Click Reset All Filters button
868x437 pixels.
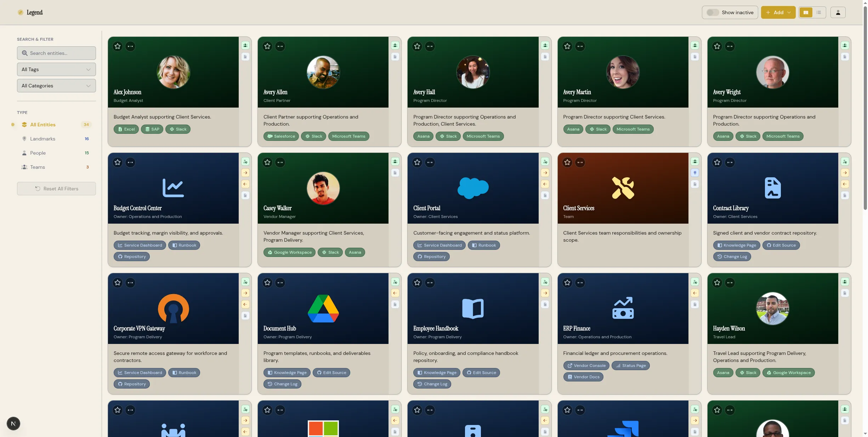coord(56,189)
